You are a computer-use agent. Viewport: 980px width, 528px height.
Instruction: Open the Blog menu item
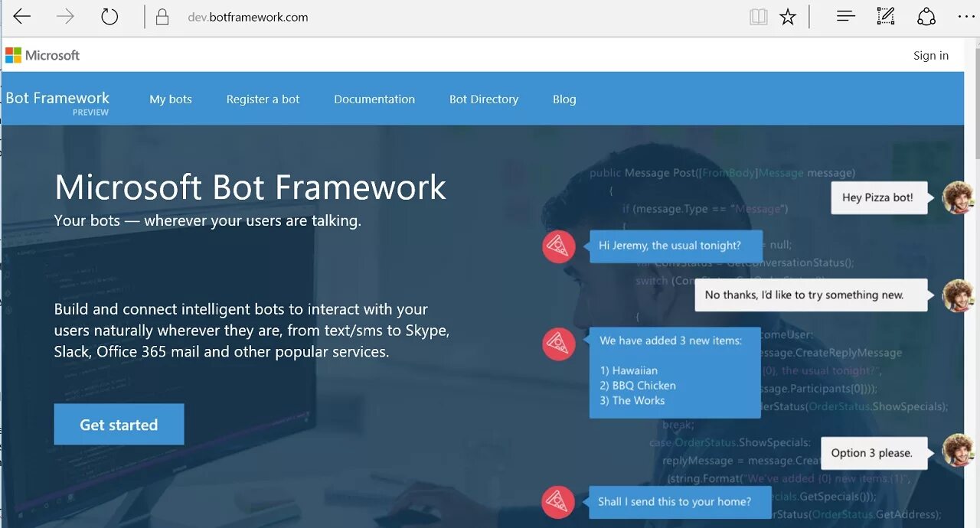(x=564, y=99)
